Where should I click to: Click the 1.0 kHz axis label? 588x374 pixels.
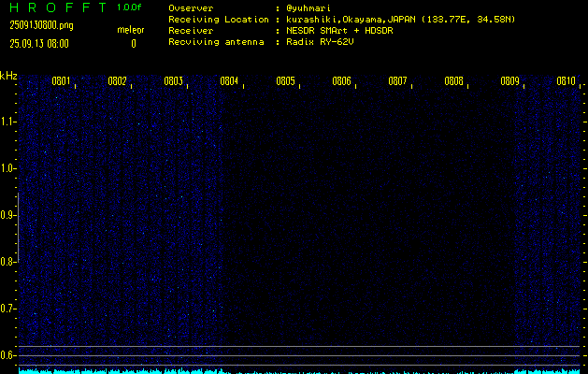coord(7,168)
